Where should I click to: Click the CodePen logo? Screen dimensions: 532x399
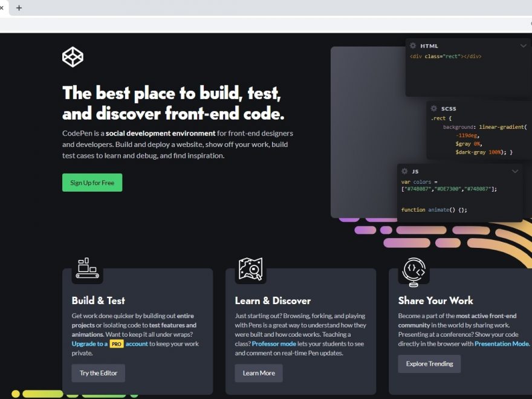click(73, 57)
